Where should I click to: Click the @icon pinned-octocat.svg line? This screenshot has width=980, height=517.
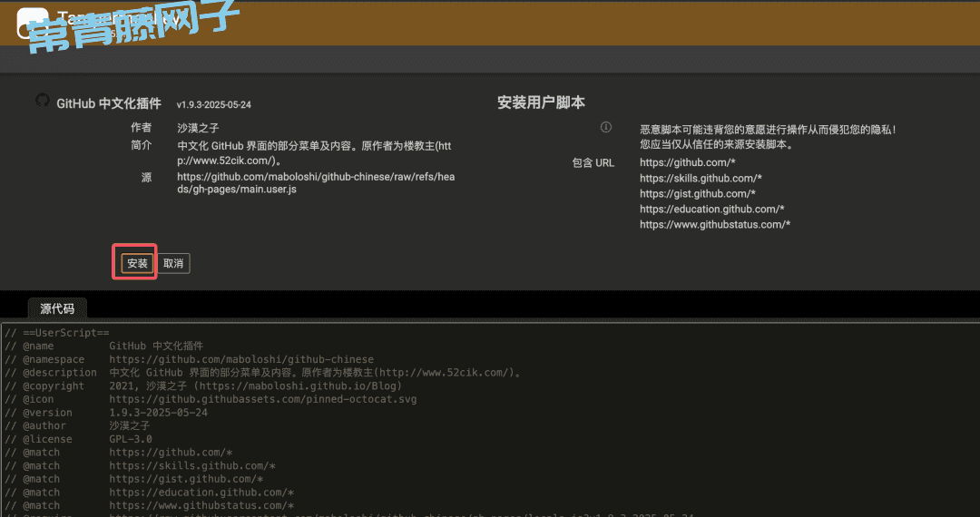click(211, 399)
